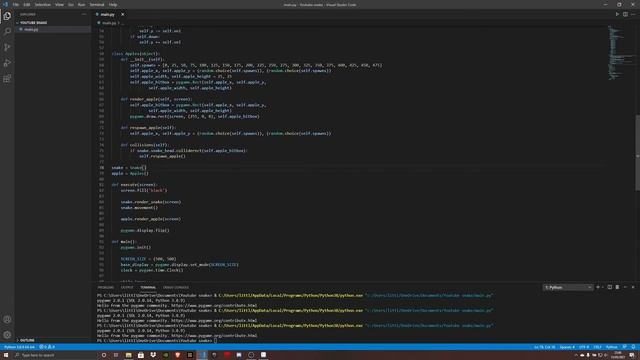The height and width of the screenshot is (360, 640).
Task: Split the editor to the right
Action: coord(625,14)
